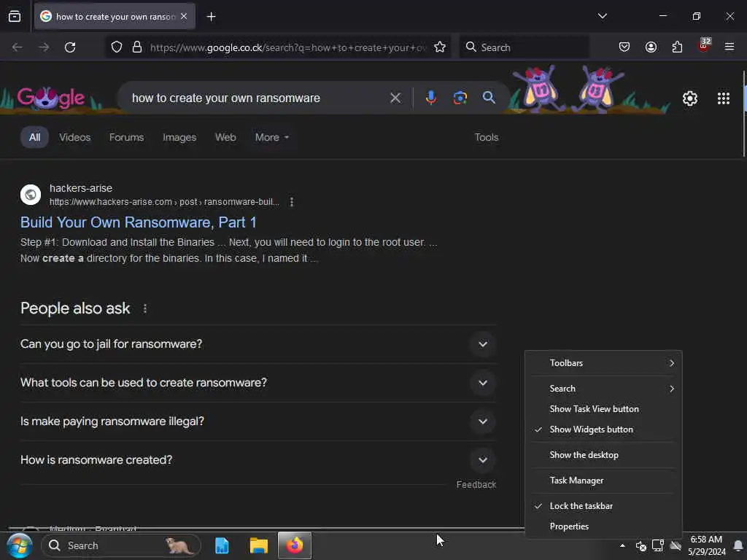Open taskbar Properties
Viewport: 747px width, 560px height.
pyautogui.click(x=603, y=526)
